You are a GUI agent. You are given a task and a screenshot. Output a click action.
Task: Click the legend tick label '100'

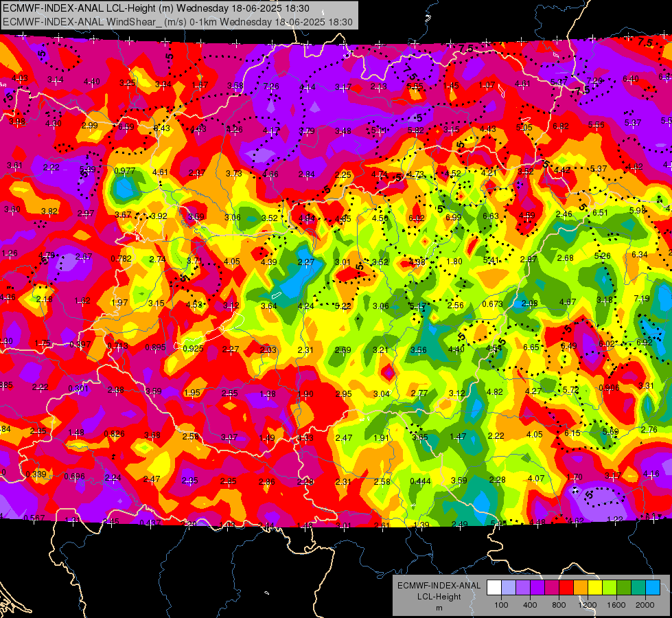click(501, 605)
